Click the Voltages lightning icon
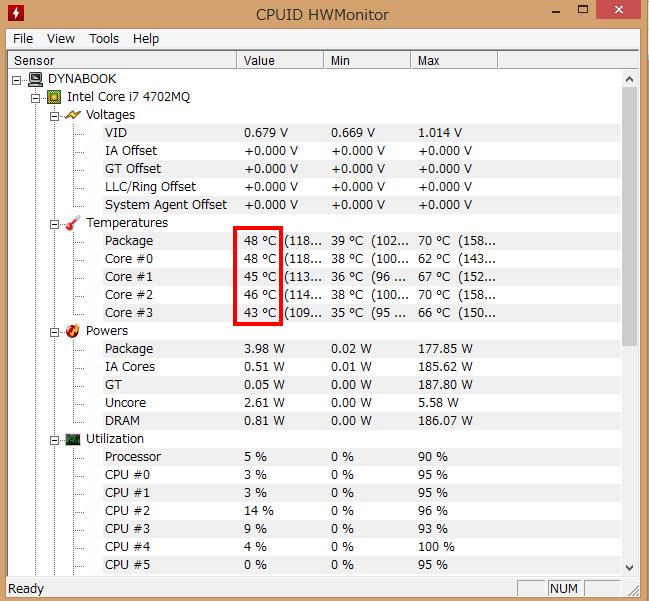The height and width of the screenshot is (601, 649). tap(73, 115)
